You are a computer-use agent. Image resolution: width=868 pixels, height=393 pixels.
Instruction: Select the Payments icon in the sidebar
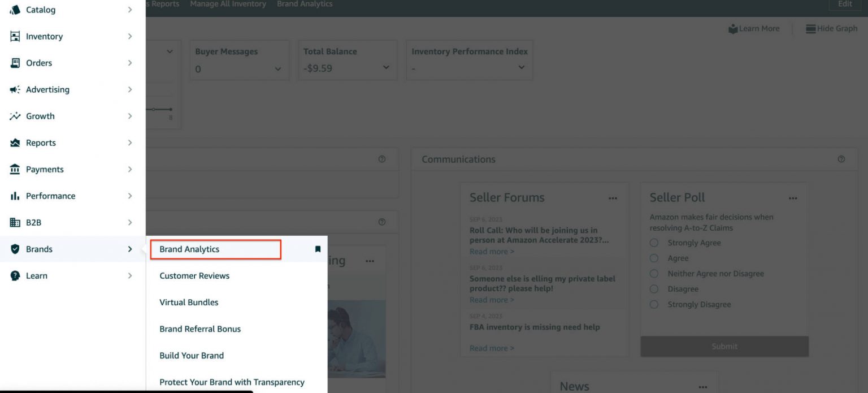(15, 169)
